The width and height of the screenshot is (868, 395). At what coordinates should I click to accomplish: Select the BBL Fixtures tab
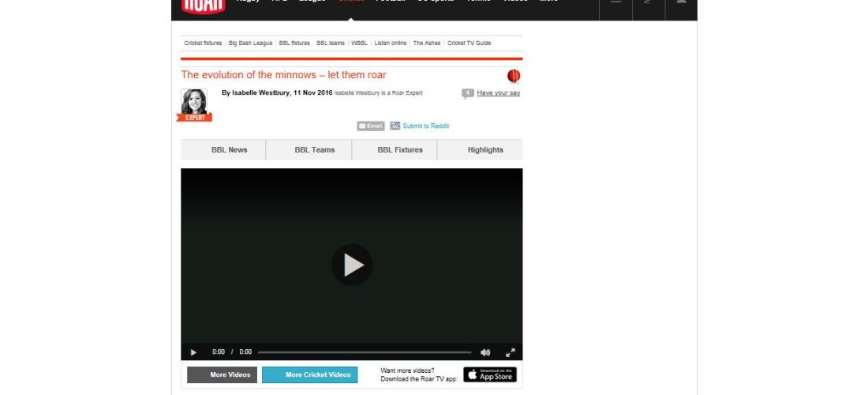click(400, 150)
